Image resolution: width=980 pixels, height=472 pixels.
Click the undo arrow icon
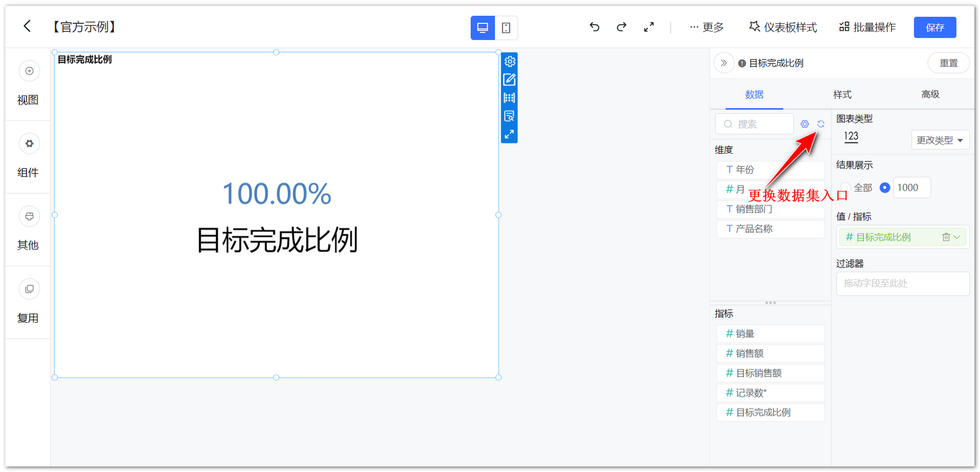click(594, 27)
